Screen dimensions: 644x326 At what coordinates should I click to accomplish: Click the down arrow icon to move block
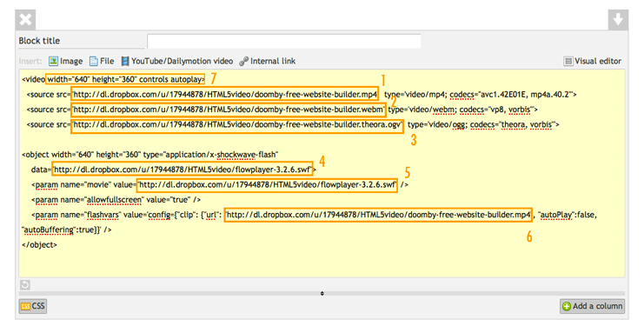click(618, 19)
